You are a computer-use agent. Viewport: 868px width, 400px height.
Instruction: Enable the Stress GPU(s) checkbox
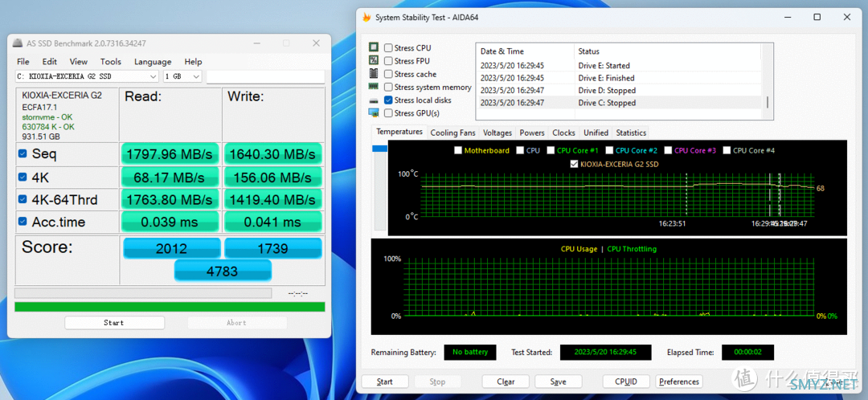(x=389, y=113)
